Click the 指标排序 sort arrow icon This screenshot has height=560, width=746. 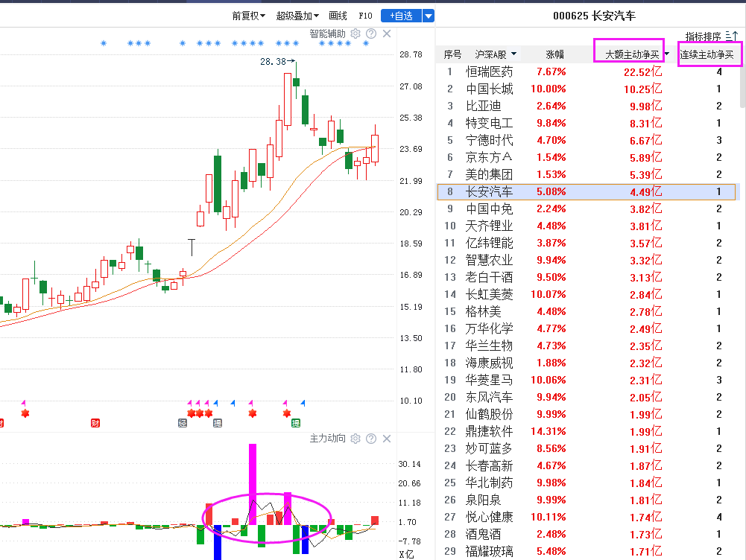point(732,36)
